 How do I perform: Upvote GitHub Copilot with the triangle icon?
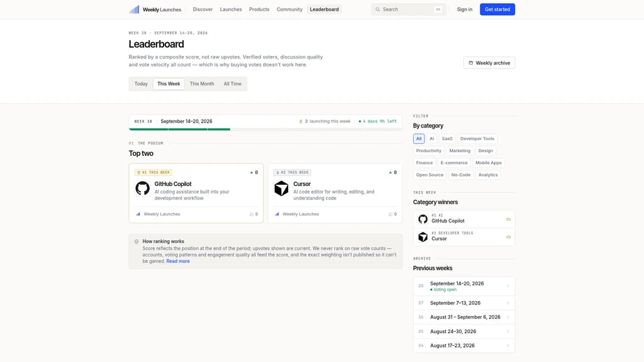(252, 172)
